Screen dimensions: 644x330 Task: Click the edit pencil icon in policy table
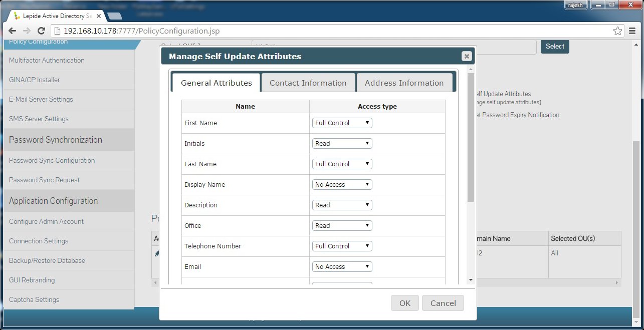point(156,253)
